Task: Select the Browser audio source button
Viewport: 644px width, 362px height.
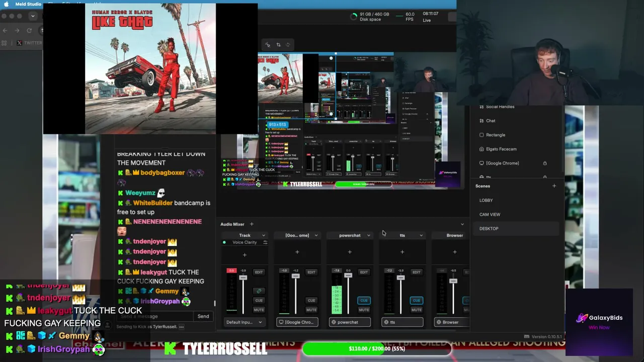Action: [452, 322]
